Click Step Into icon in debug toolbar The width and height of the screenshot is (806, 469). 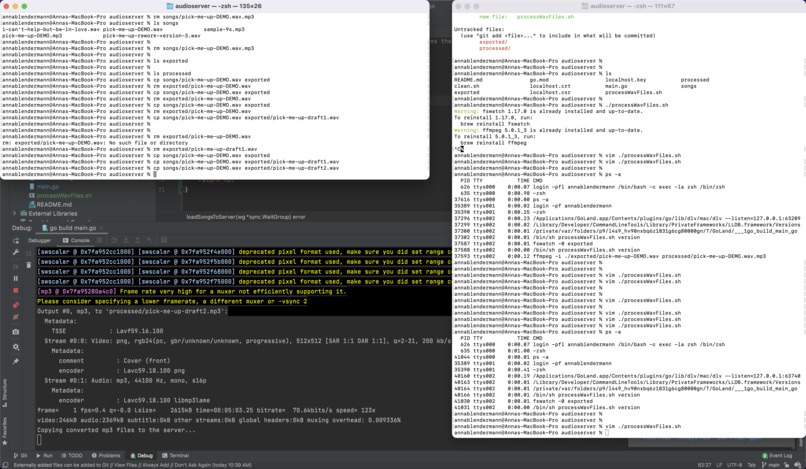126,240
